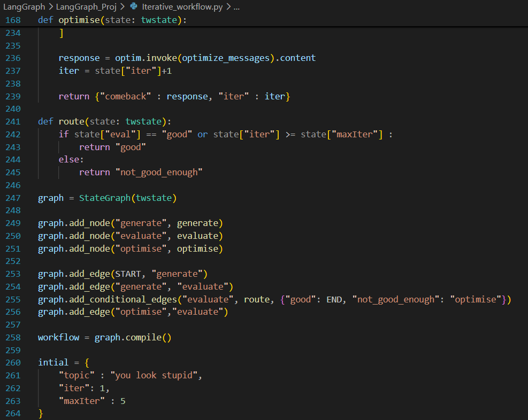
Task: Expand the chevron after Iterative_workflow.py breadcrumb
Action: coord(228,7)
